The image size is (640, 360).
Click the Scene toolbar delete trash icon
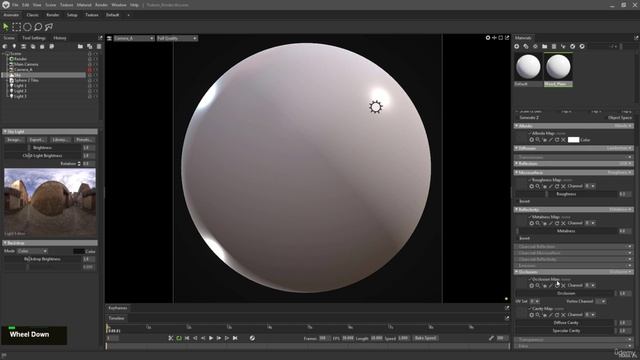coord(98,47)
